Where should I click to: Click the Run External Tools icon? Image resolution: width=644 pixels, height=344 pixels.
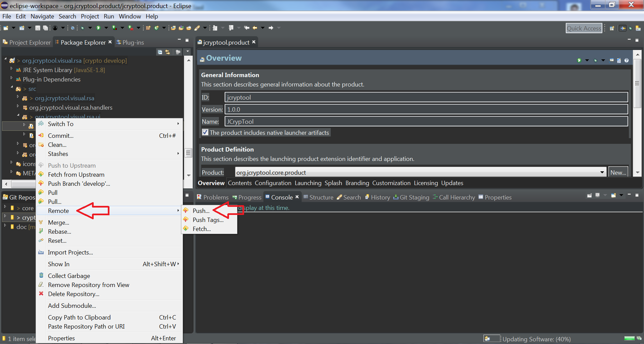click(131, 28)
